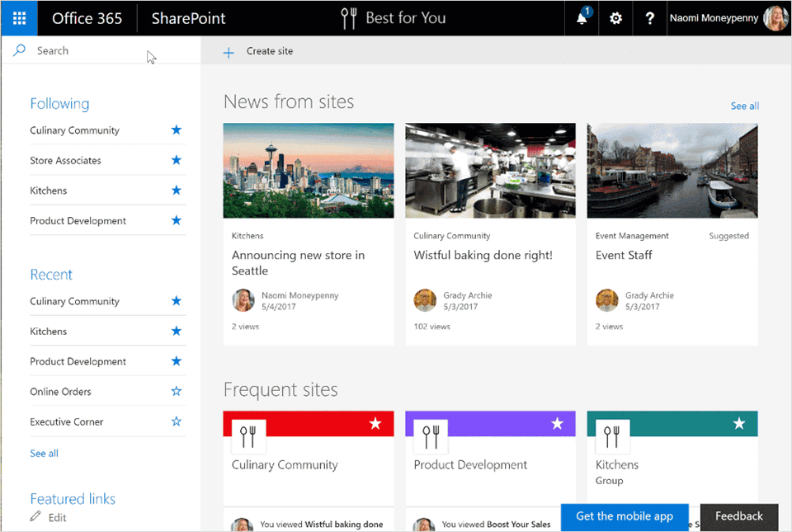Click the Product Development site logo
Viewport: 792px width, 532px height.
tap(430, 435)
